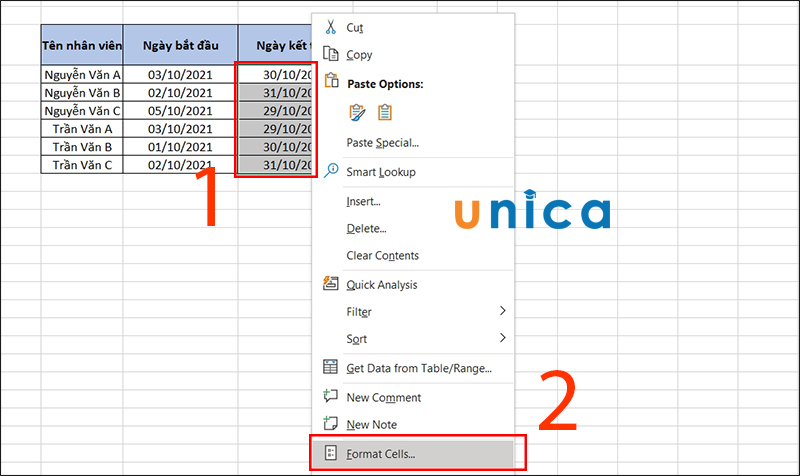This screenshot has width=800, height=476.
Task: Open Paste Special dialog
Action: (382, 143)
